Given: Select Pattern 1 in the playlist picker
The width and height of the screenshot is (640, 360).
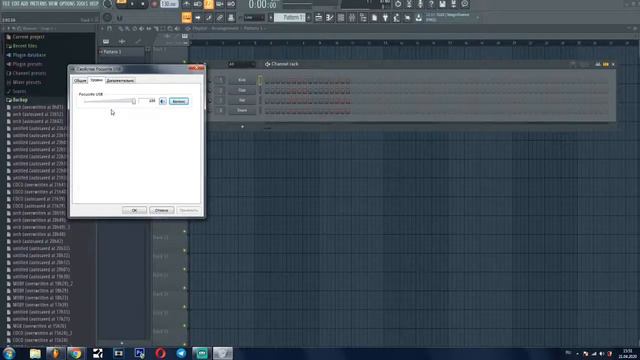Looking at the screenshot, I should [x=121, y=52].
